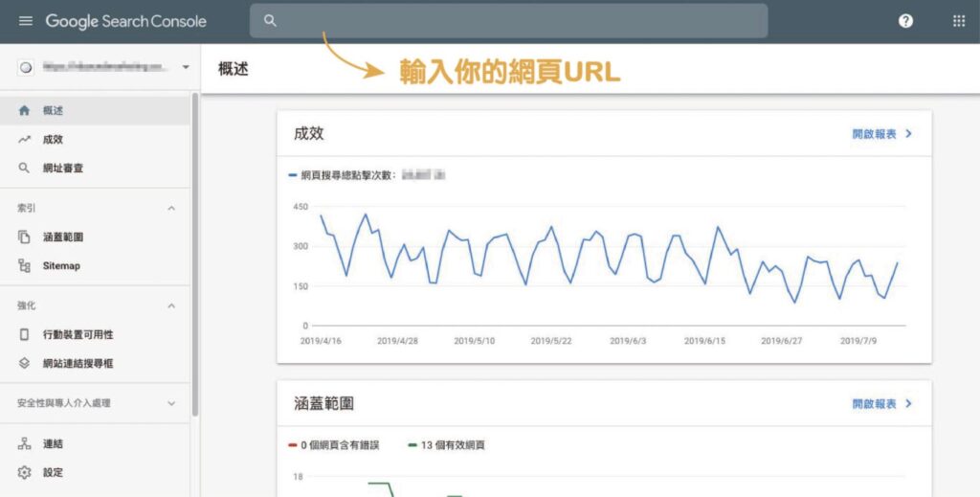Click the 涵蓋範圍 card heading
980x497 pixels.
[323, 404]
